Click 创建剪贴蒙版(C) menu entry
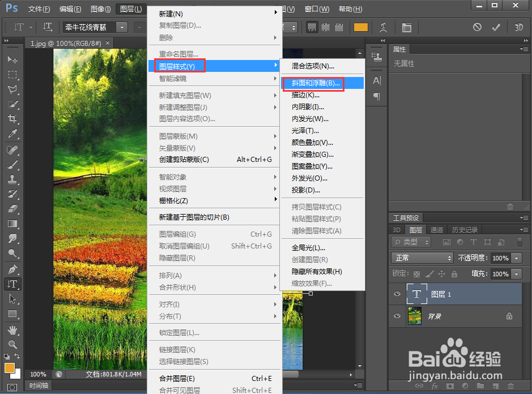 215,160
